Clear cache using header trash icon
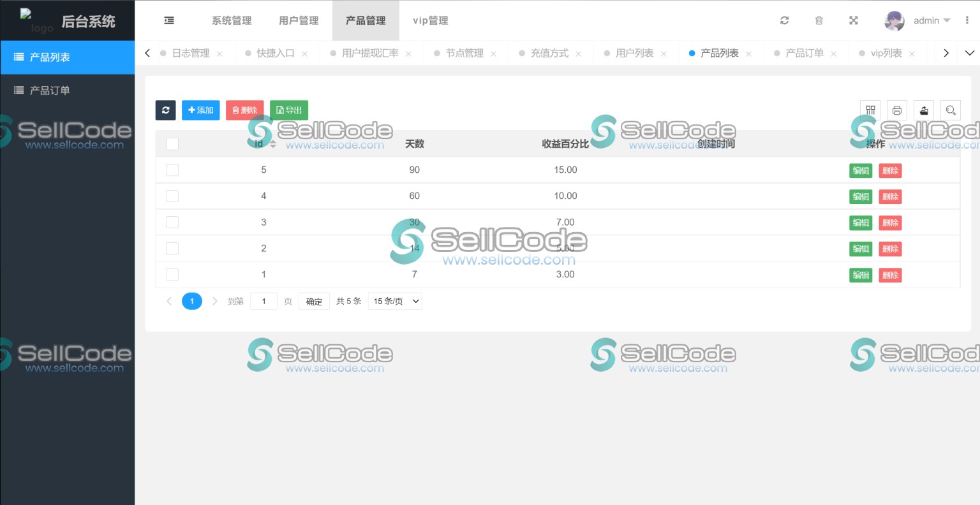Screen dimensions: 980x505 [819, 20]
